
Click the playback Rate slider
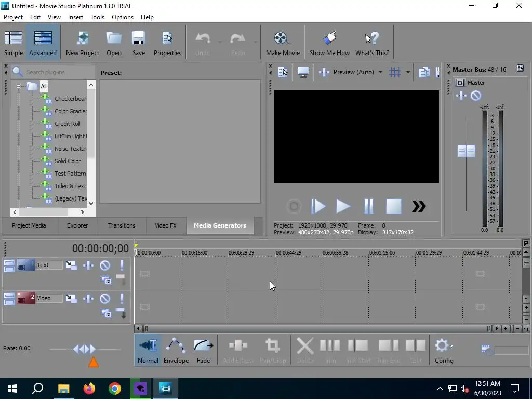pyautogui.click(x=85, y=349)
